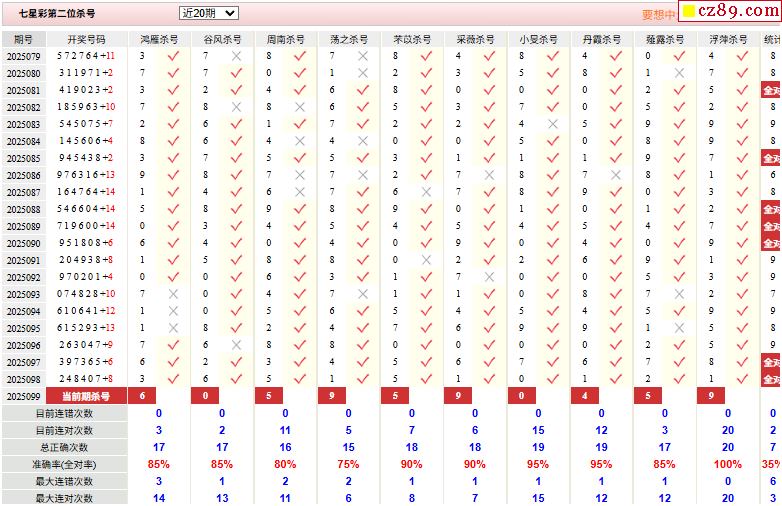Click the gray cross in 周南杀号 row 2025086
The image size is (782, 506).
point(300,175)
